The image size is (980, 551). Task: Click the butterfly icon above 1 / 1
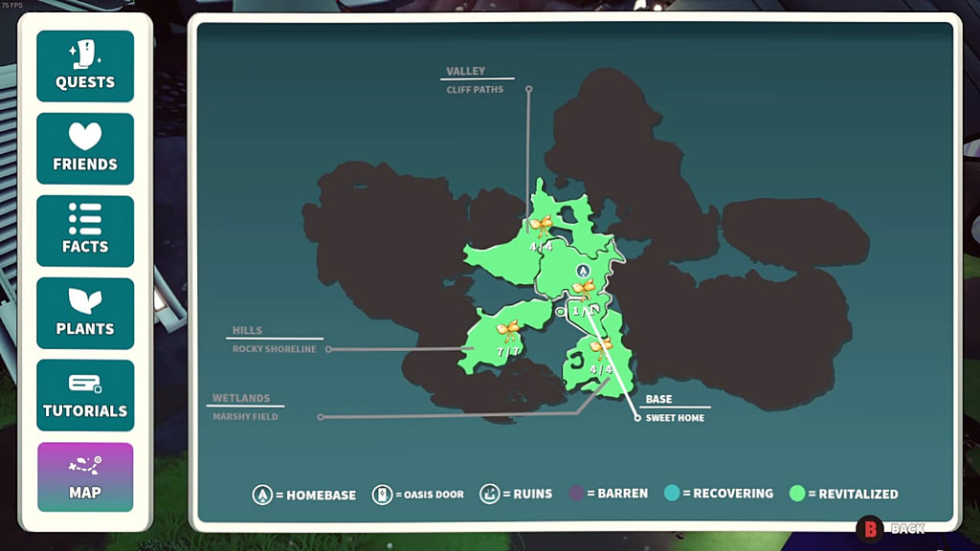[584, 289]
